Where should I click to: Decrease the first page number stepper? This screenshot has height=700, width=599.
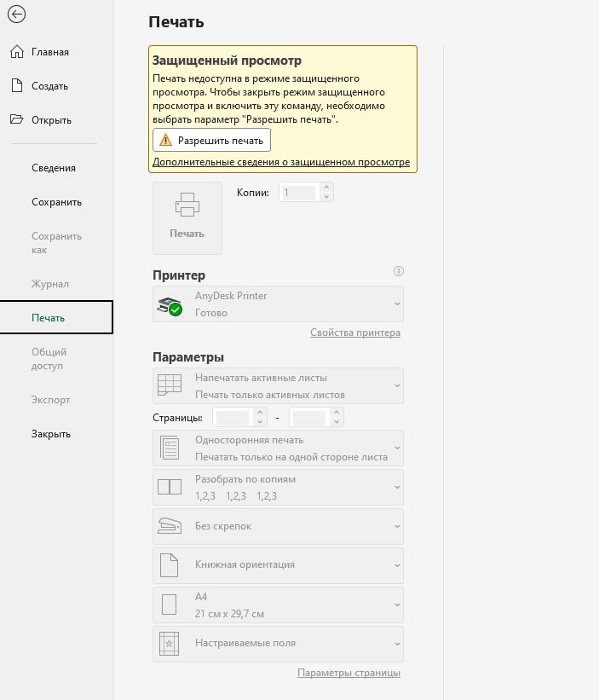260,422
